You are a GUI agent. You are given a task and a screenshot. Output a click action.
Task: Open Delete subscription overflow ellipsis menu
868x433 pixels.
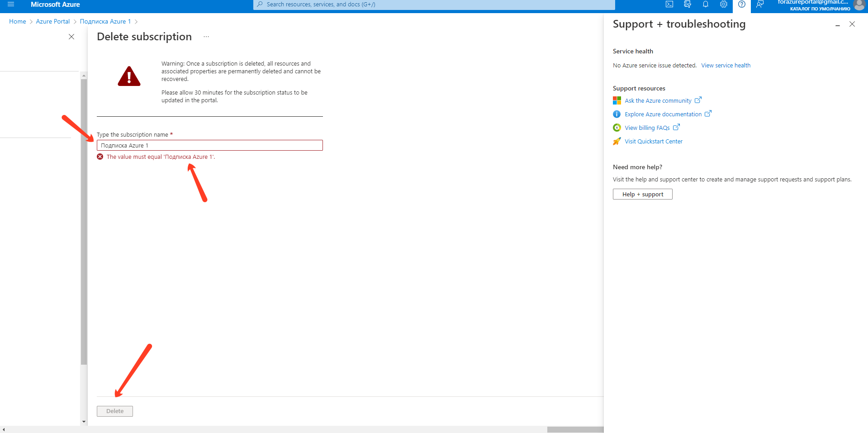coord(206,36)
